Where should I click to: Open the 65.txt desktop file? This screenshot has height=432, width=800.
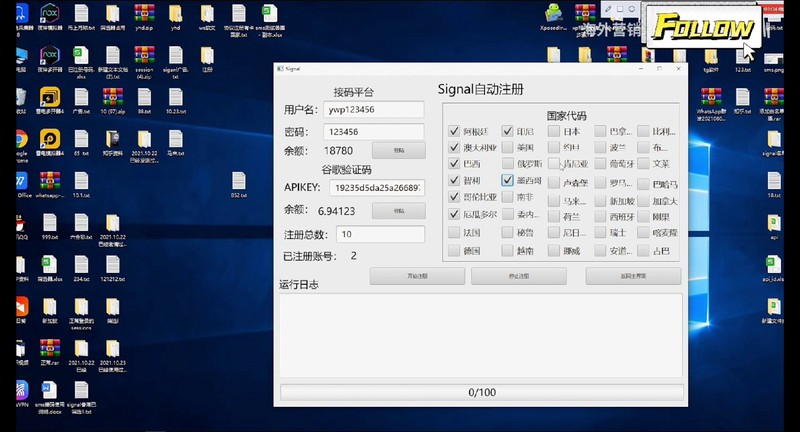[x=81, y=143]
